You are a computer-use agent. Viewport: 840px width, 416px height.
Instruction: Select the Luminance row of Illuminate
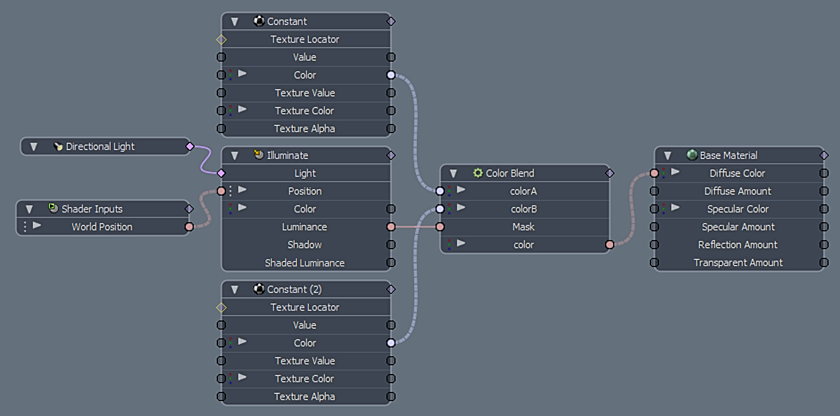tap(304, 227)
